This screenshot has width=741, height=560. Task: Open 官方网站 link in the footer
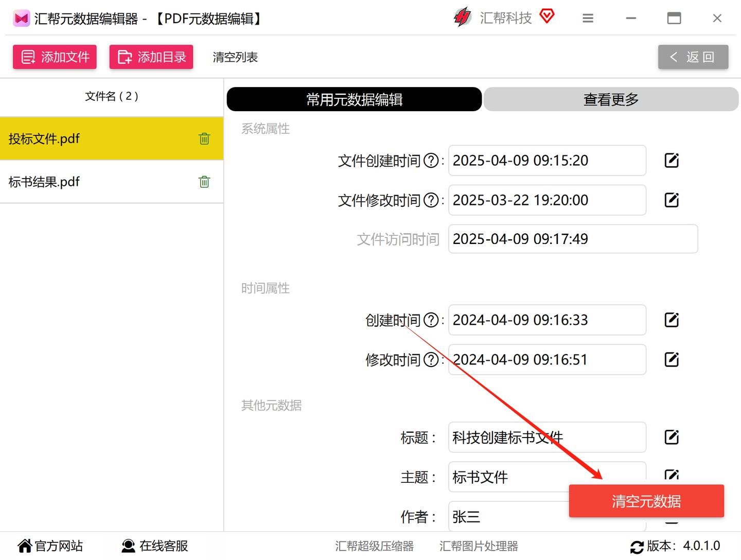pyautogui.click(x=50, y=546)
